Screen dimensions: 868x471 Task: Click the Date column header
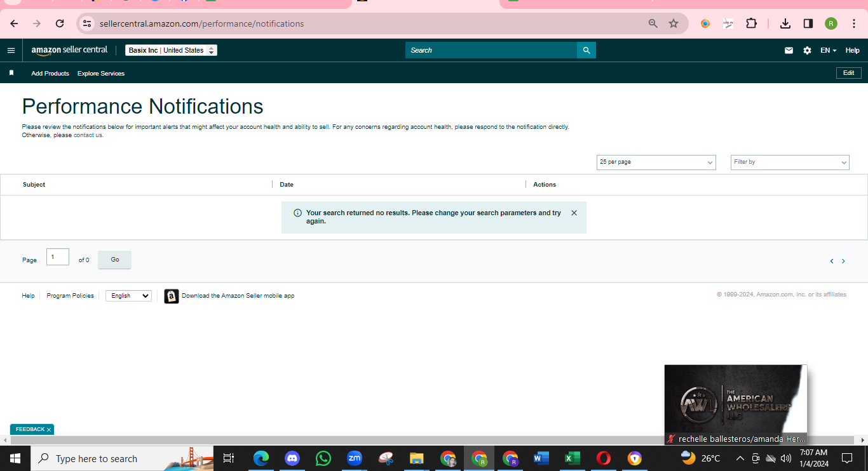pyautogui.click(x=287, y=185)
